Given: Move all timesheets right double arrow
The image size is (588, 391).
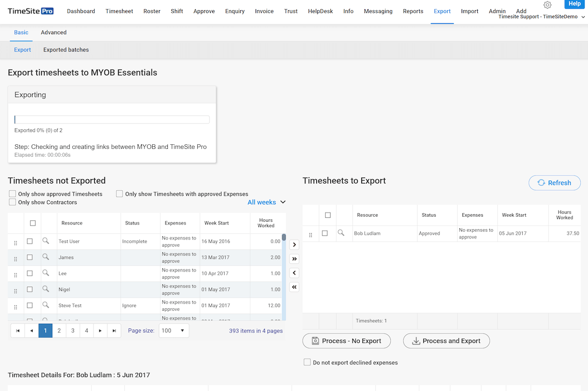Looking at the screenshot, I should click(x=295, y=259).
